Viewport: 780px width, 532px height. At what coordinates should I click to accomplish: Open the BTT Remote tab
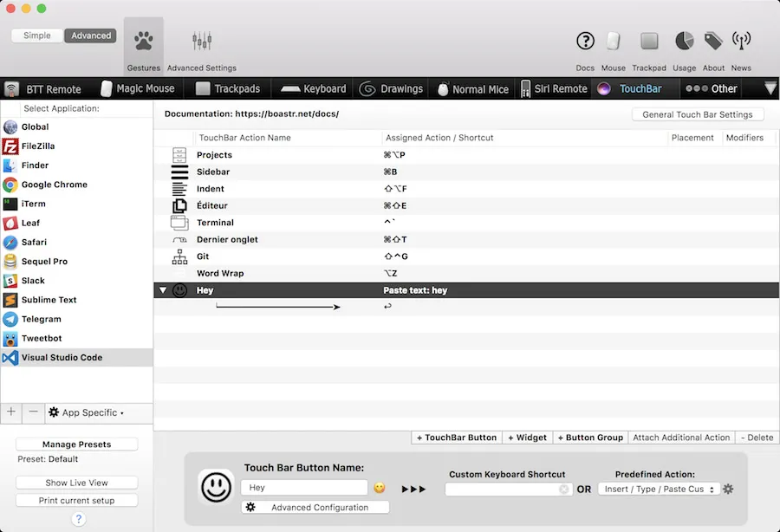click(x=42, y=89)
